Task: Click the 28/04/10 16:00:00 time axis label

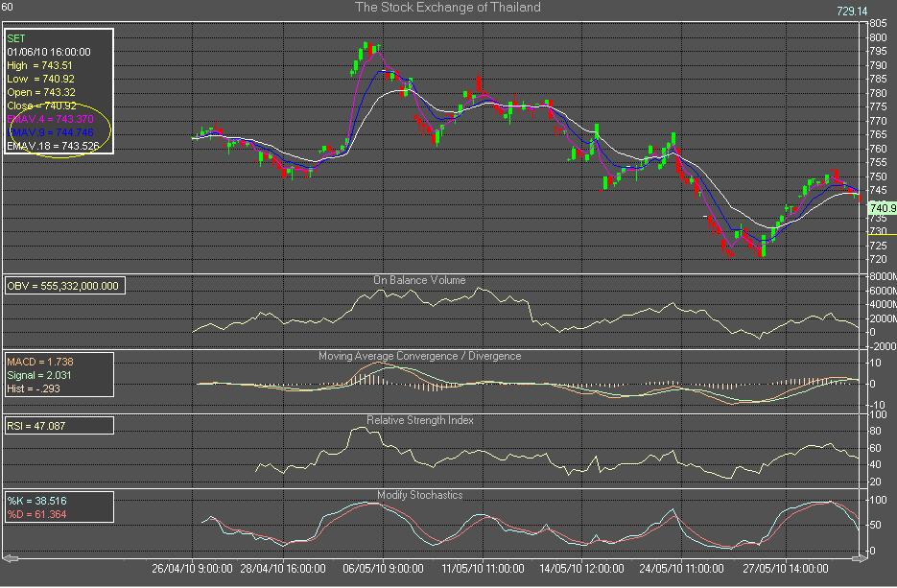Action: pos(283,569)
